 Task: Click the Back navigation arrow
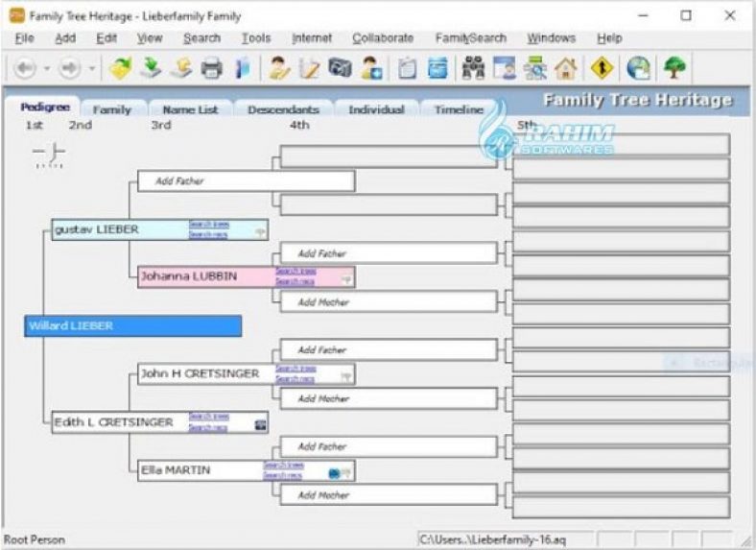pyautogui.click(x=25, y=68)
